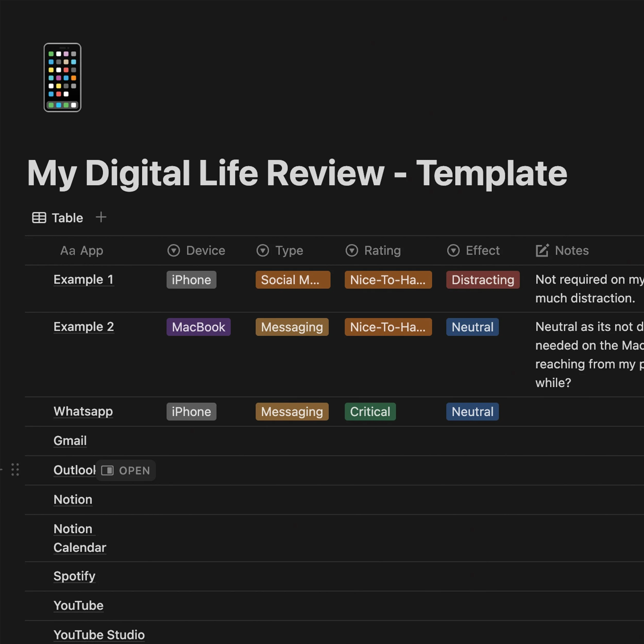Grab the six-dot drag handle beside Outlook

15,470
